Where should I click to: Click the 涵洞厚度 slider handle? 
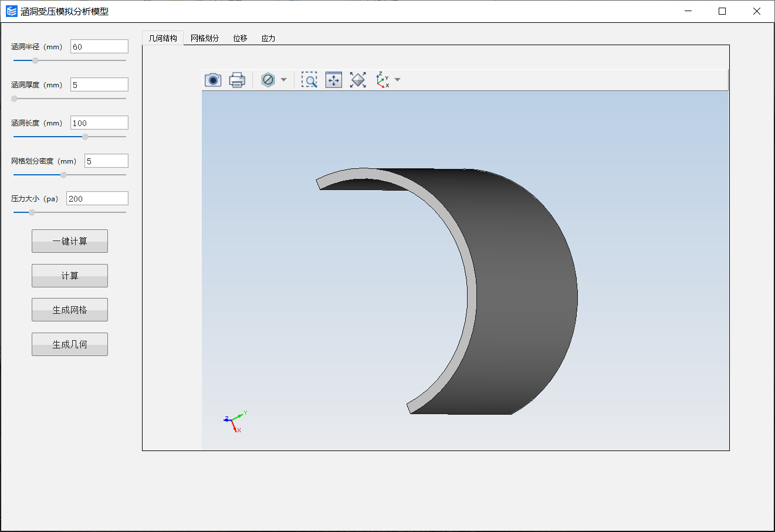[14, 99]
